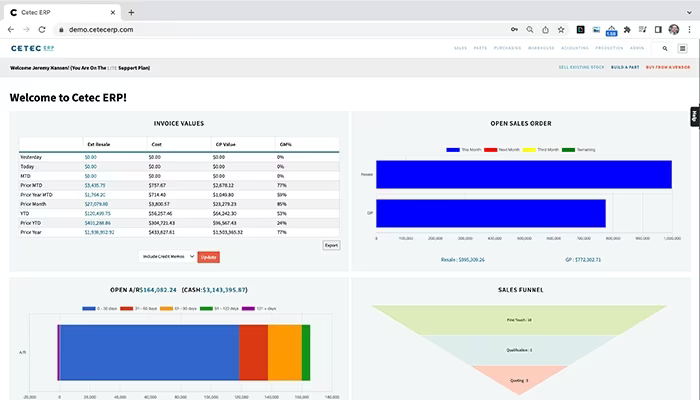Open saved passwords key icon
Image resolution: width=700 pixels, height=400 pixels.
point(514,29)
